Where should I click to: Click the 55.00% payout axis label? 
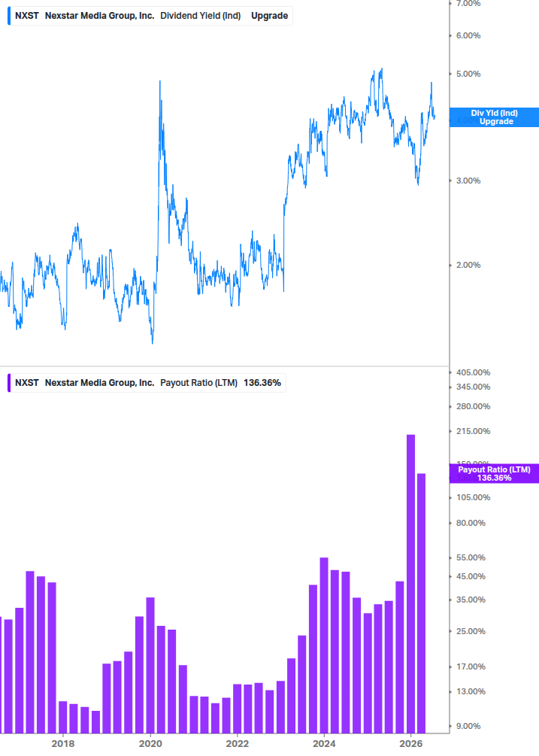pos(471,558)
